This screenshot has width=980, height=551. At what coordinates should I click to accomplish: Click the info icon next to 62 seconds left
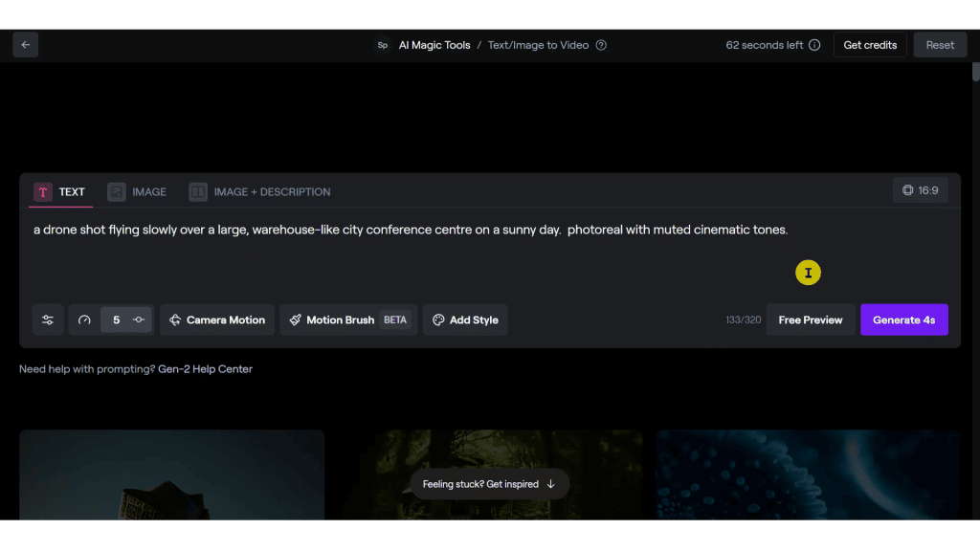tap(813, 45)
